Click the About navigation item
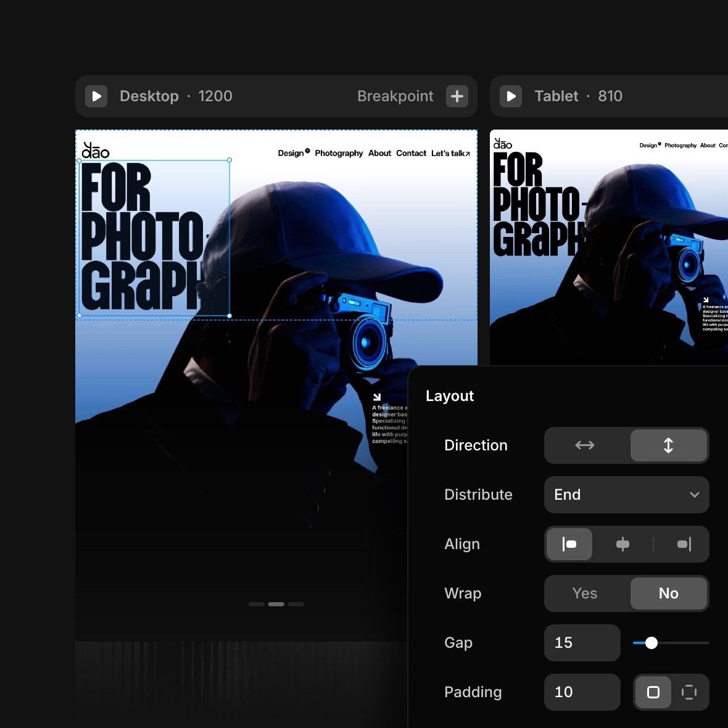Image resolution: width=728 pixels, height=728 pixels. [x=379, y=153]
